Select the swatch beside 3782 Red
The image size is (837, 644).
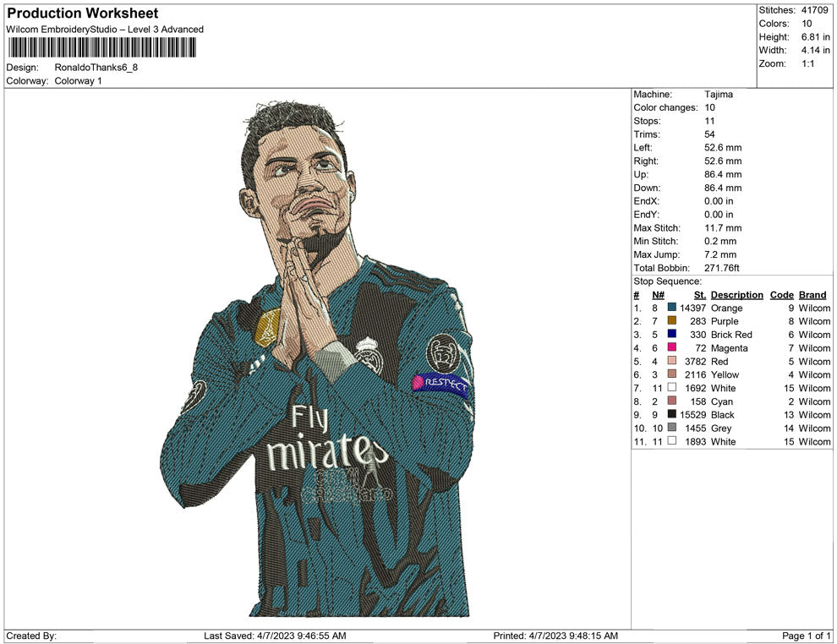coord(671,360)
